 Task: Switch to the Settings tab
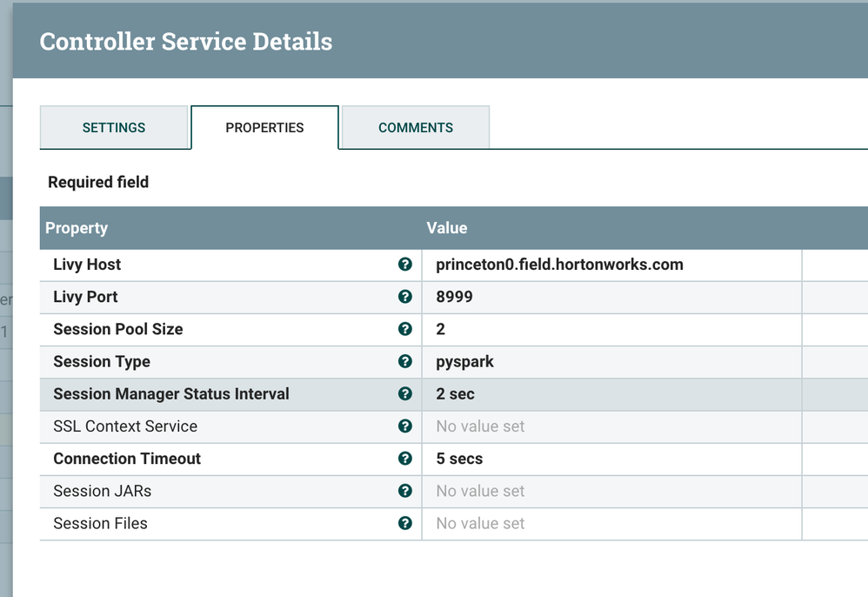pyautogui.click(x=114, y=127)
